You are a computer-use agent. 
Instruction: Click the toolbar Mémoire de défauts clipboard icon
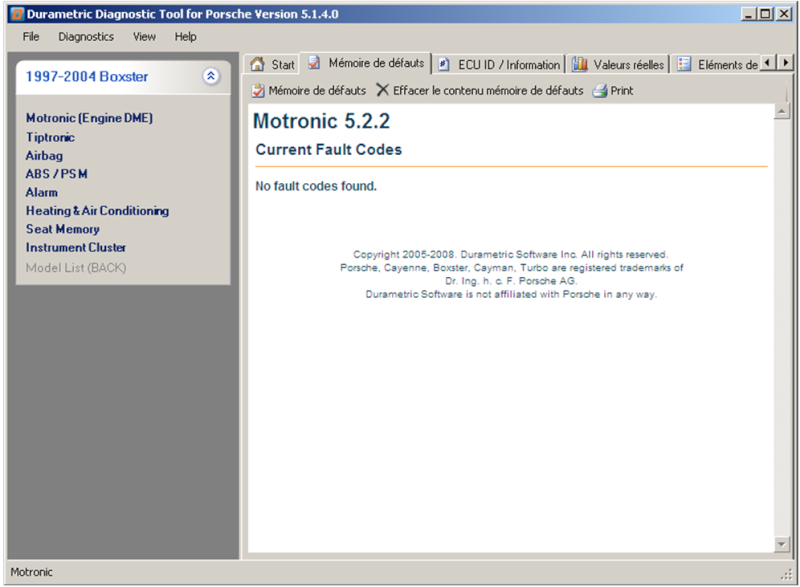tap(258, 91)
